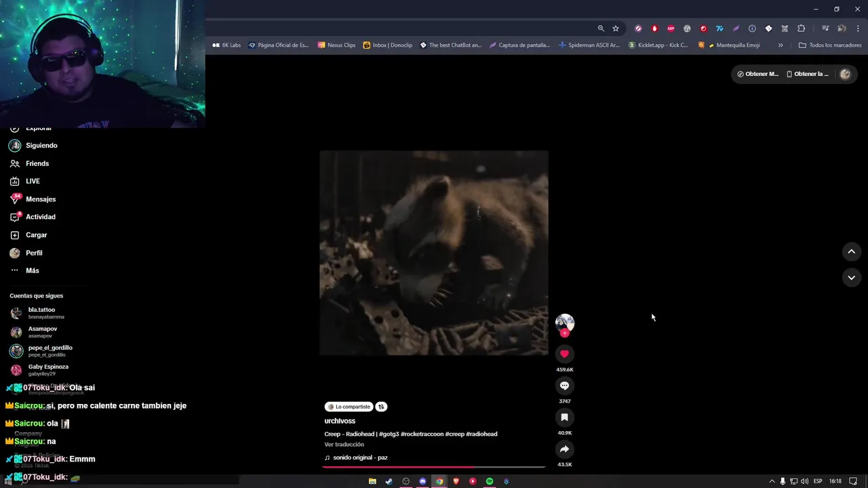Viewport: 868px width, 488px height.
Task: Go to next video with down chevron
Action: [851, 277]
